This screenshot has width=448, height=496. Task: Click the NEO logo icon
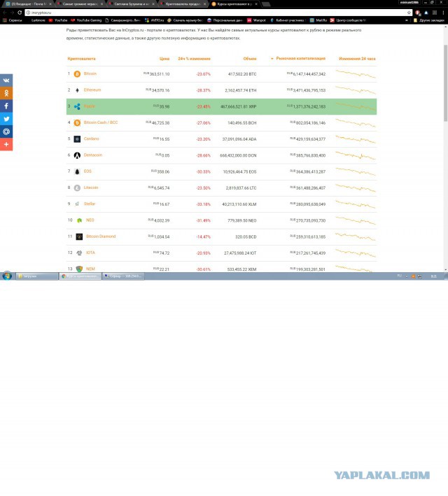(x=80, y=220)
